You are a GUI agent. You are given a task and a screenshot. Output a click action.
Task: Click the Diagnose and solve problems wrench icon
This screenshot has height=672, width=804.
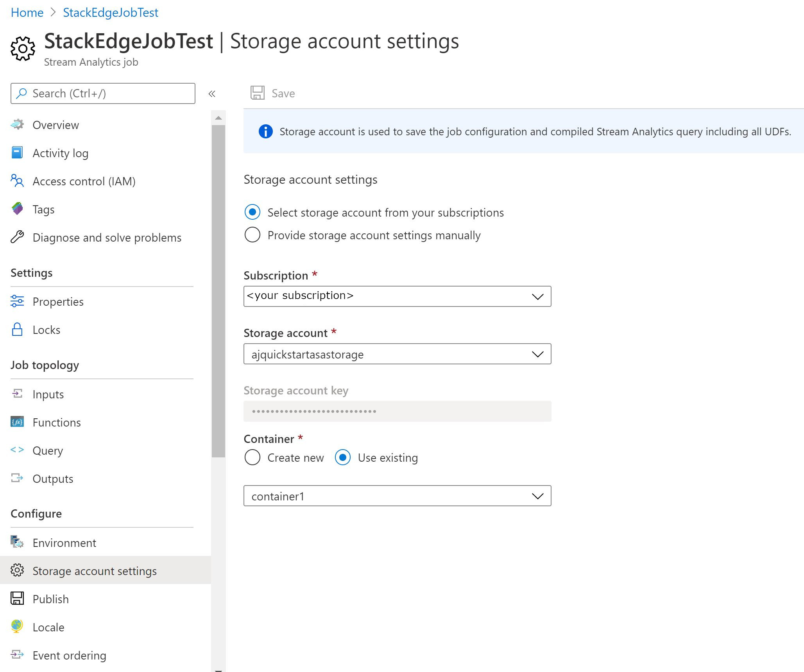coord(17,237)
